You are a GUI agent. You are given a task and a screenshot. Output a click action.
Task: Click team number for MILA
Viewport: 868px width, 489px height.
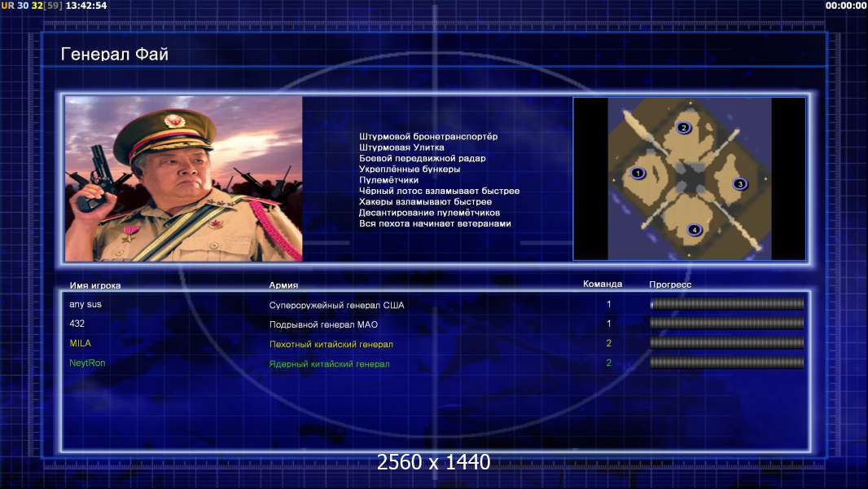(608, 343)
